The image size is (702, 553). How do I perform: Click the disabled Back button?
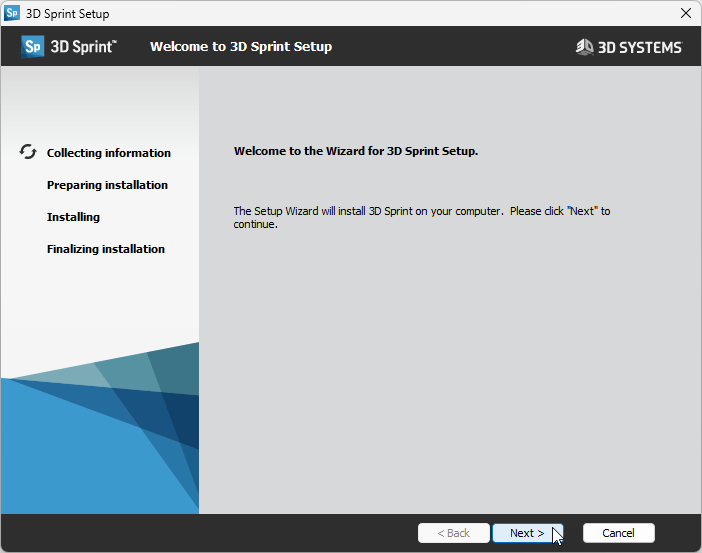(x=454, y=533)
